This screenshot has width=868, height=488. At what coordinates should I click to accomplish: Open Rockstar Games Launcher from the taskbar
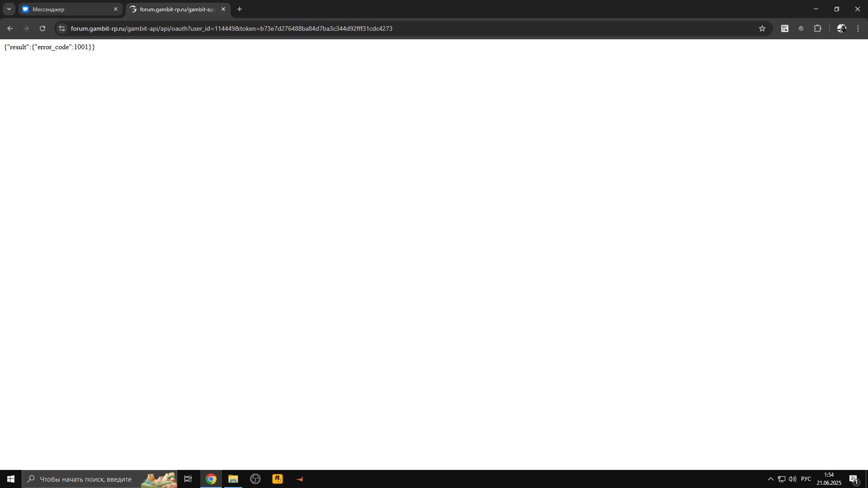click(278, 479)
